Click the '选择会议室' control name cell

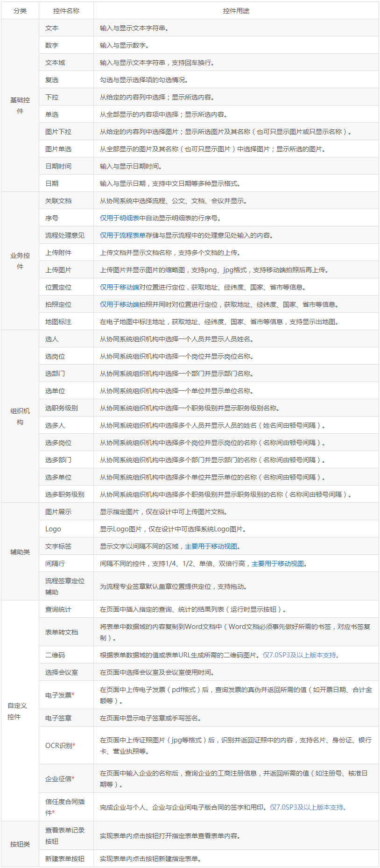[66, 672]
